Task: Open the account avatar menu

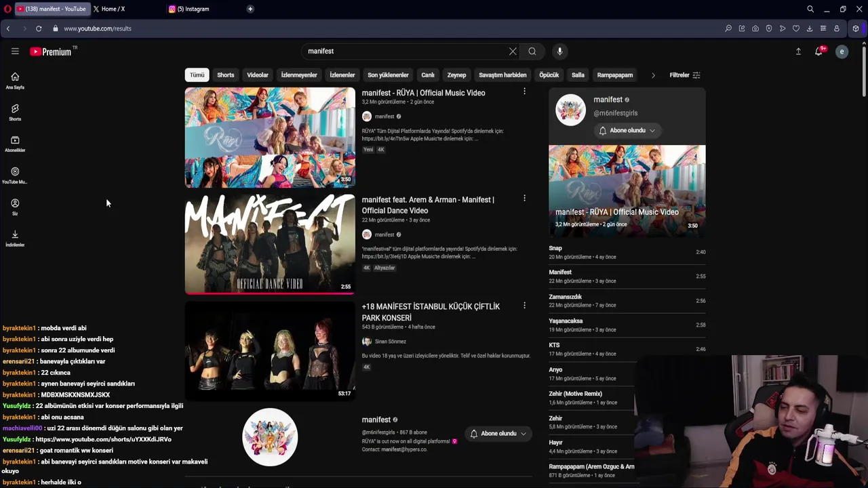Action: click(842, 52)
